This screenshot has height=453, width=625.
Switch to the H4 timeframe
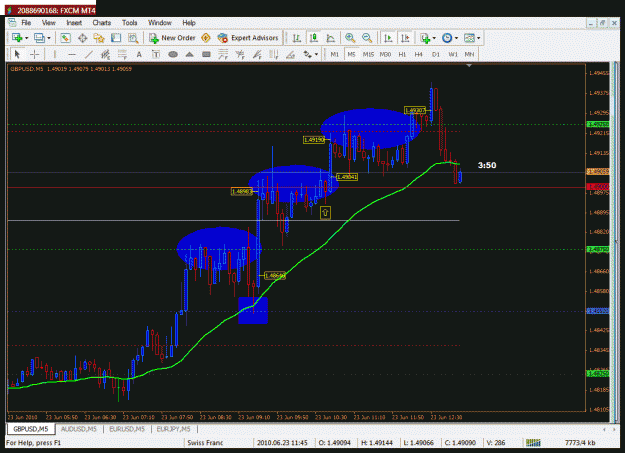[419, 54]
